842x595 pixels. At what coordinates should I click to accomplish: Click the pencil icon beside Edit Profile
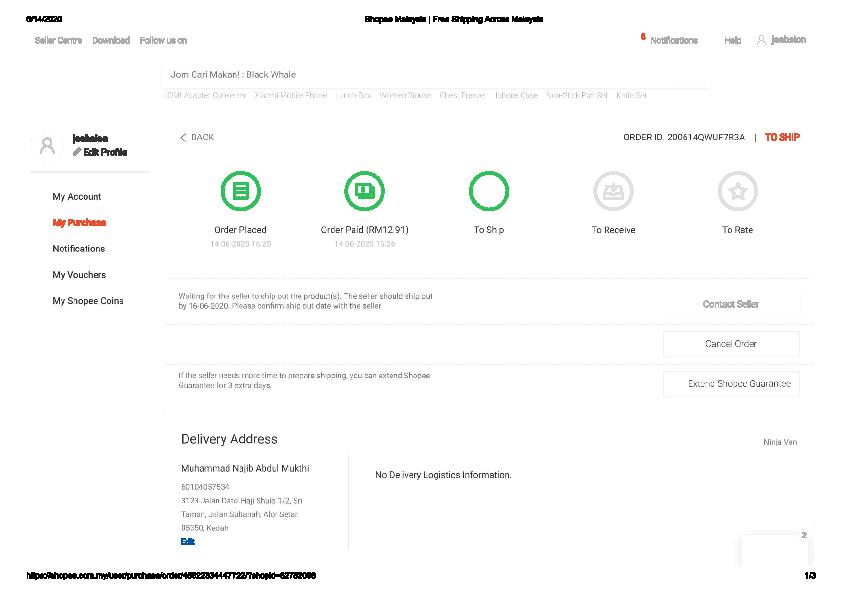(x=77, y=152)
